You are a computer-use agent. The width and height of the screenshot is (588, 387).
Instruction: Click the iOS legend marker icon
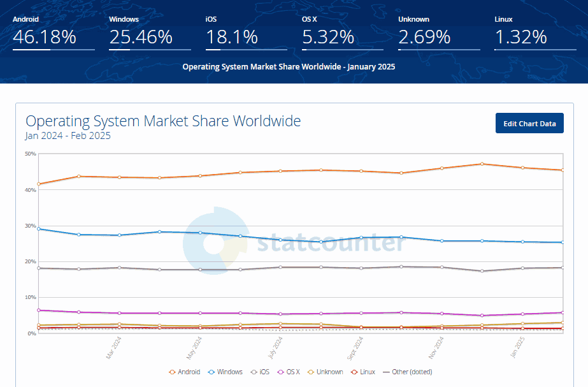pos(252,372)
